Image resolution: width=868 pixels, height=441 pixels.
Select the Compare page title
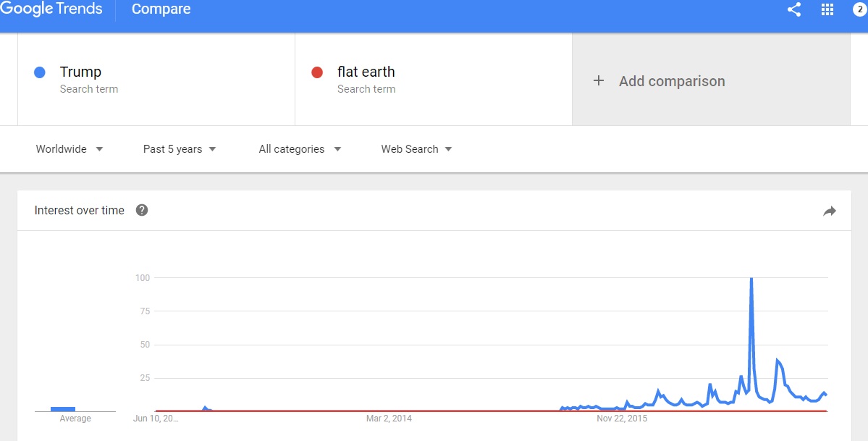[x=161, y=9]
